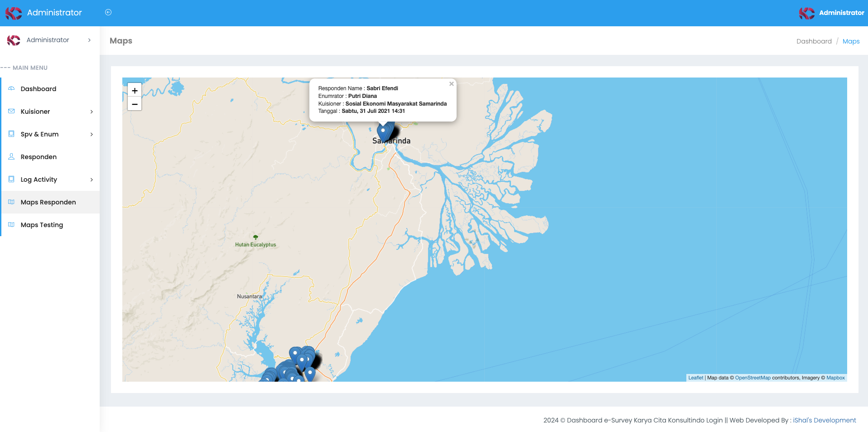Open the Responden menu item
868x432 pixels.
tap(39, 157)
